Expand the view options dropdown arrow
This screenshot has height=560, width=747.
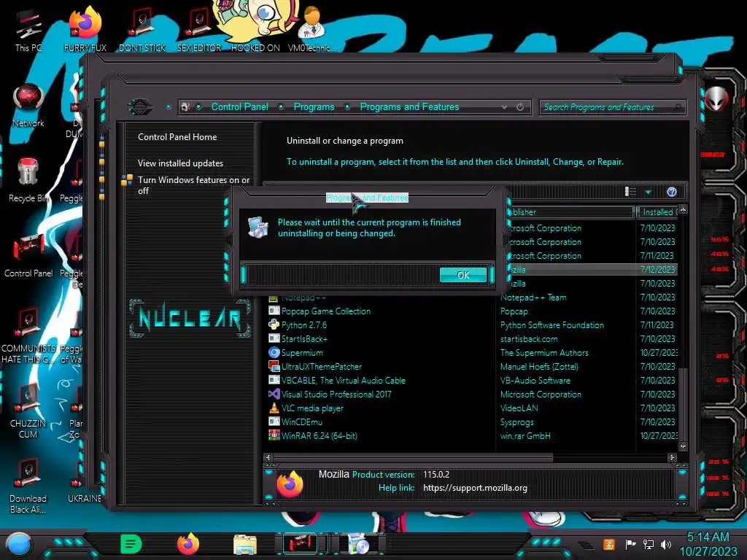[648, 192]
